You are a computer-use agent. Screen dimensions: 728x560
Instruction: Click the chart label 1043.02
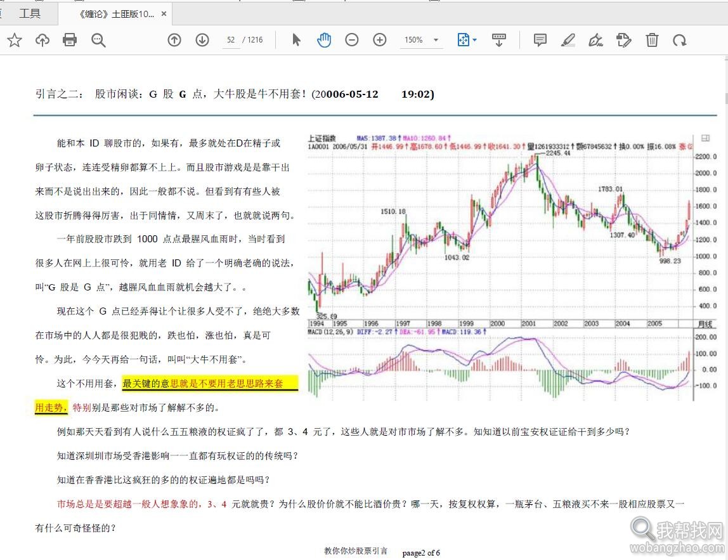pyautogui.click(x=457, y=257)
